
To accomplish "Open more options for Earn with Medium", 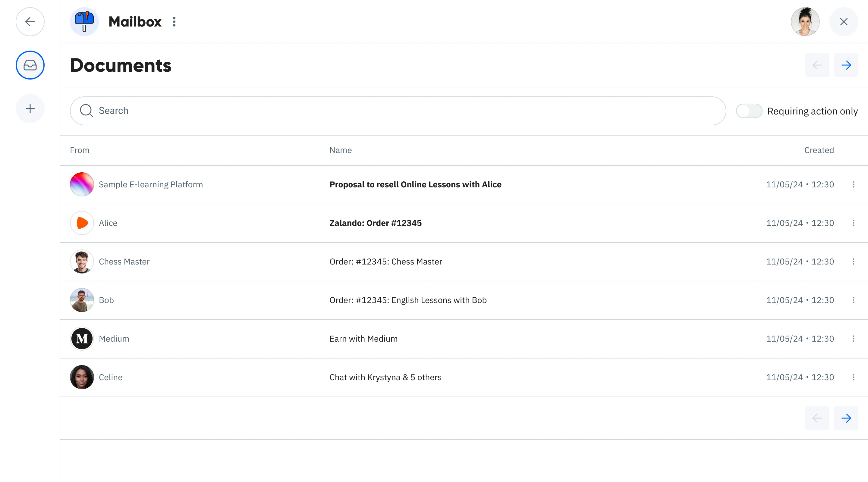I will 853,339.
